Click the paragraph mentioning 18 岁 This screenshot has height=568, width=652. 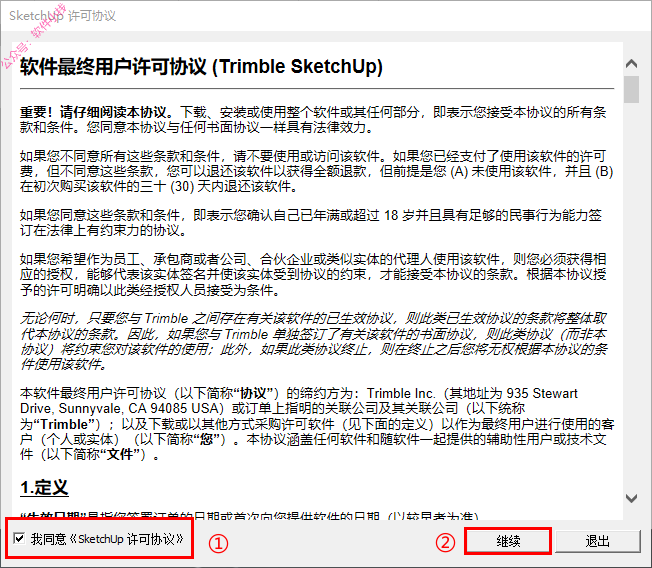[311, 222]
